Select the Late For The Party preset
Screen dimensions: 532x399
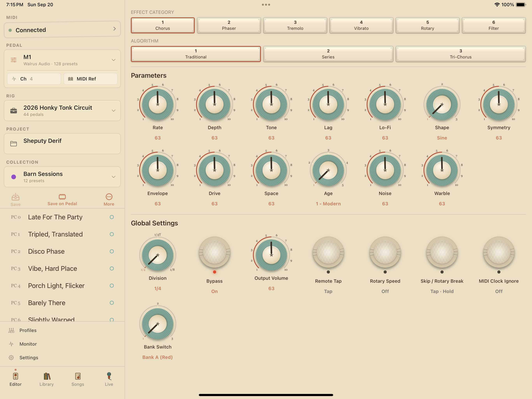point(62,217)
